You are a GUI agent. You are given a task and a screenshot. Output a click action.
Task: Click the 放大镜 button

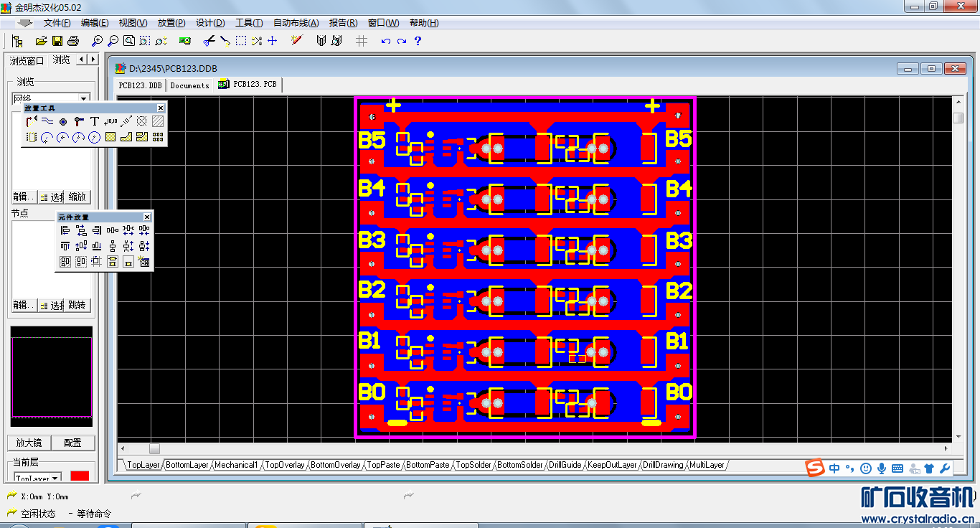29,443
